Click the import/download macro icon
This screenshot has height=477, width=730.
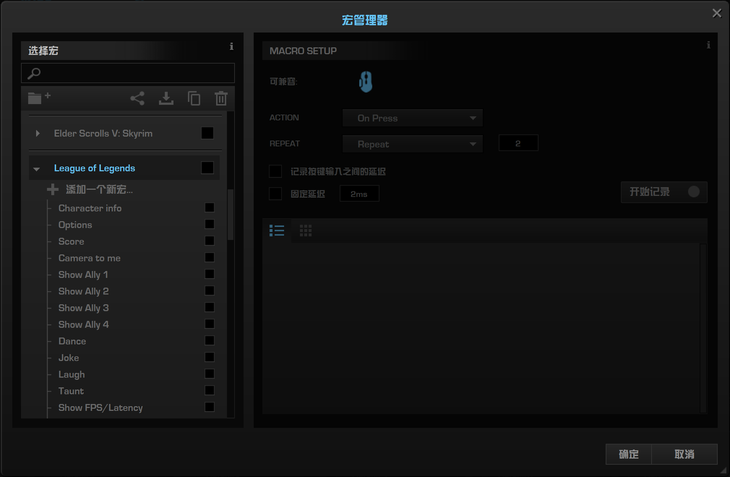(166, 98)
